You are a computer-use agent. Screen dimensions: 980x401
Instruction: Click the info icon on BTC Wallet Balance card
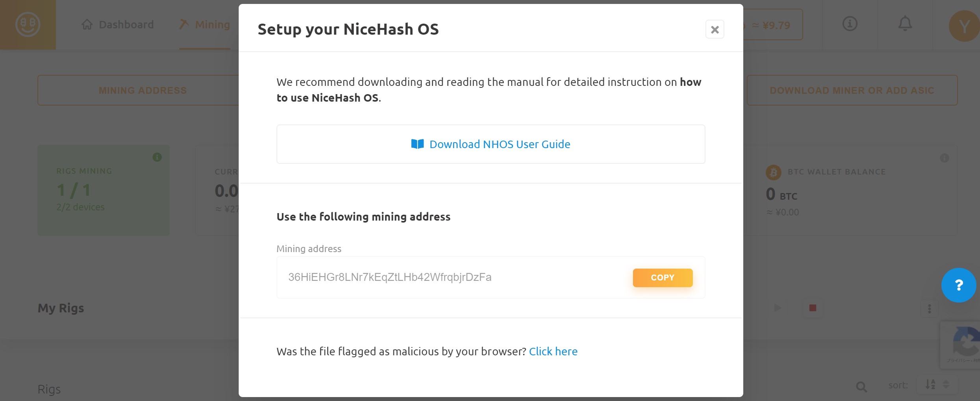(945, 158)
